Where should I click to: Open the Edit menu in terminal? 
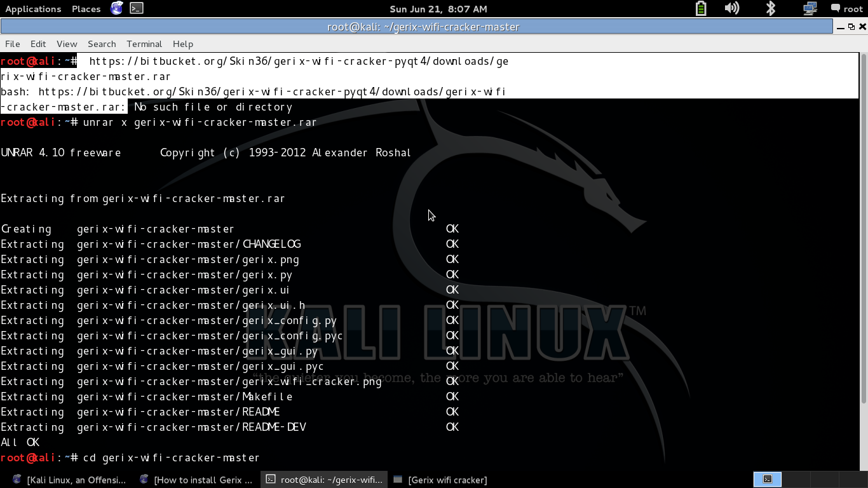38,44
